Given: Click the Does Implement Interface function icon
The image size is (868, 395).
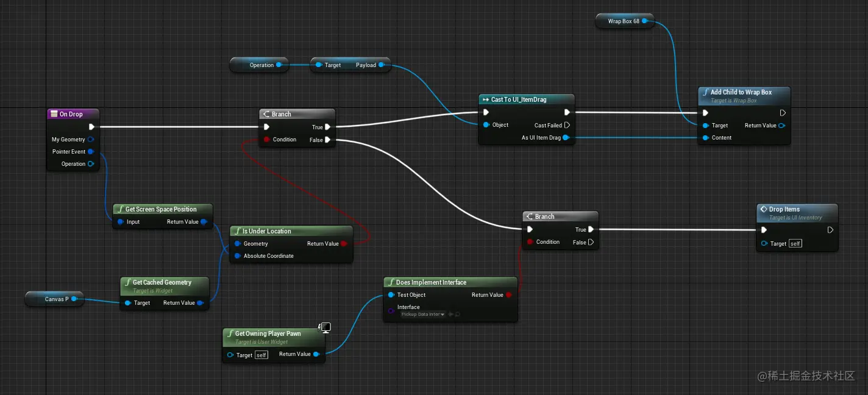Looking at the screenshot, I should [391, 282].
